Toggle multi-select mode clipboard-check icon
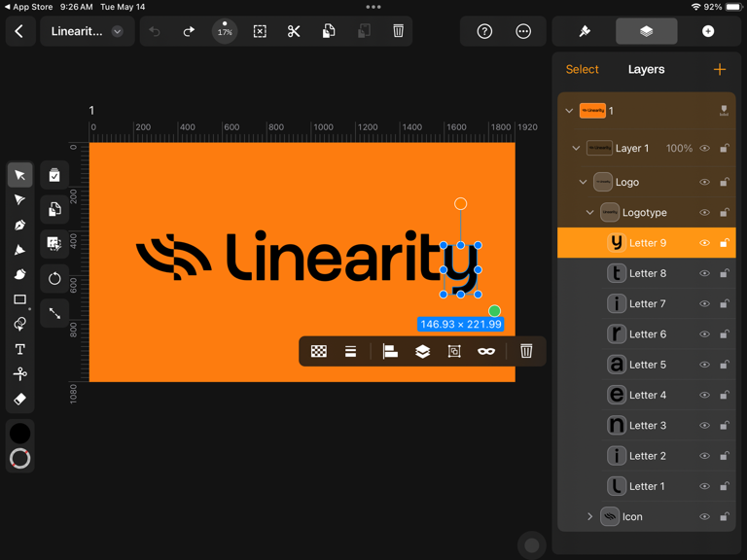The height and width of the screenshot is (560, 747). click(x=54, y=175)
